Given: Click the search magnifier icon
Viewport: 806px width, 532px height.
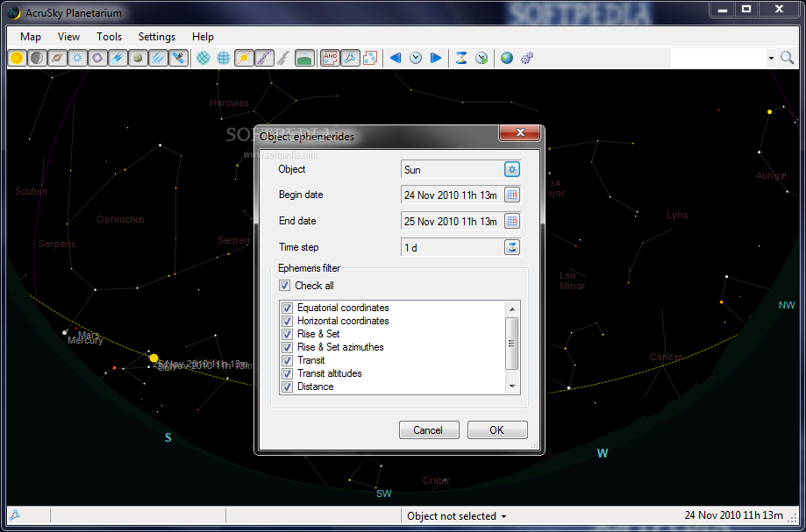Looking at the screenshot, I should tap(787, 58).
